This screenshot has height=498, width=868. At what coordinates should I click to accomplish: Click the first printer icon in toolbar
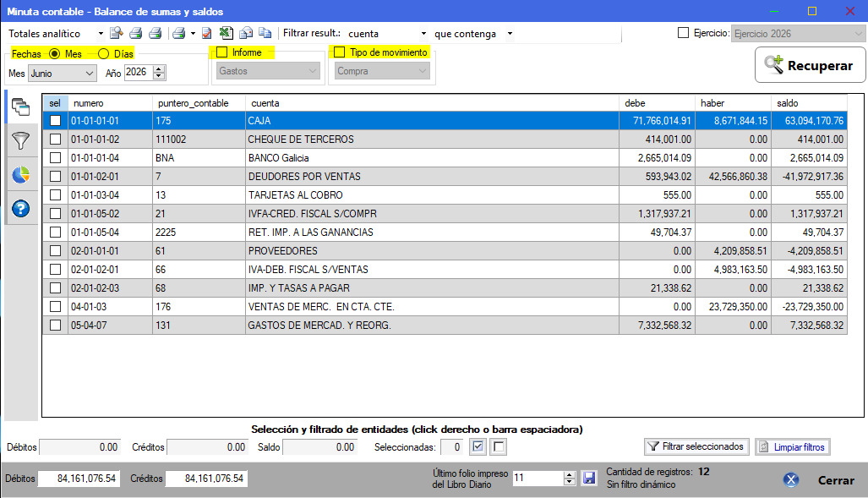135,33
